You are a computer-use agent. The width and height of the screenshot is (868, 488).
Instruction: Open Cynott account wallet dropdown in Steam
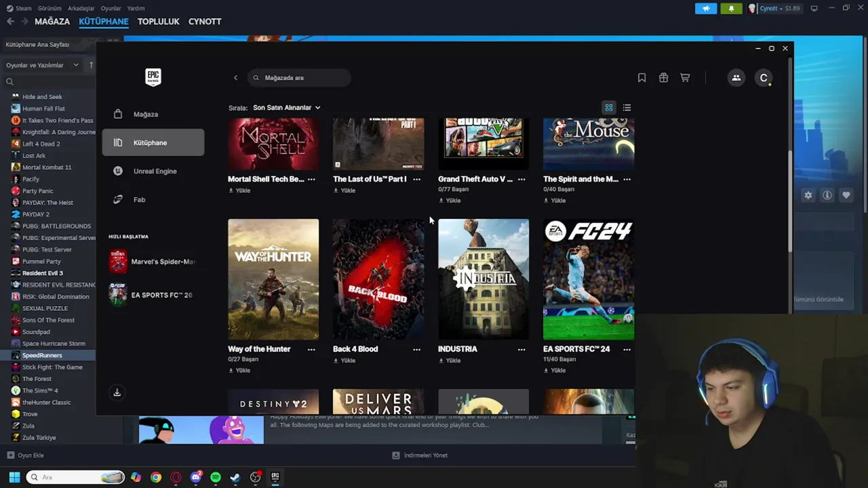[x=776, y=9]
